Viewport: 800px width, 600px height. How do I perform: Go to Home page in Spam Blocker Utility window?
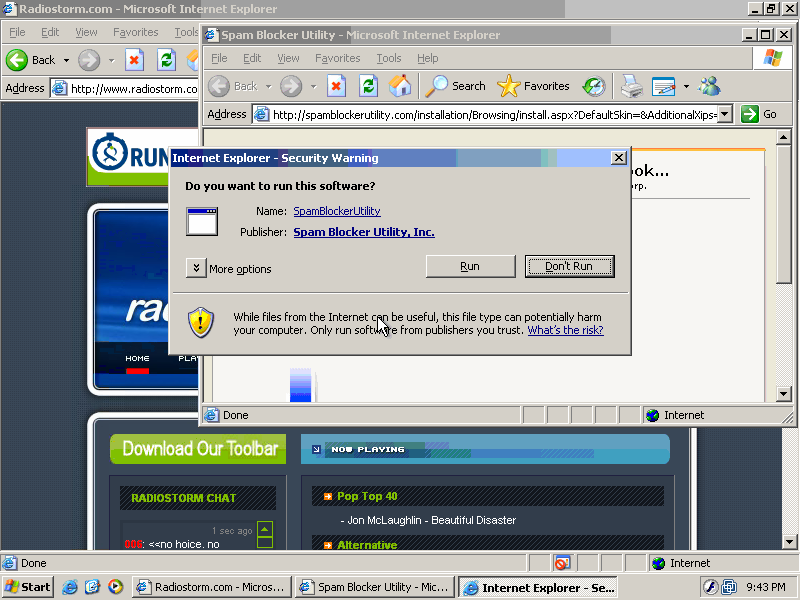[x=399, y=86]
